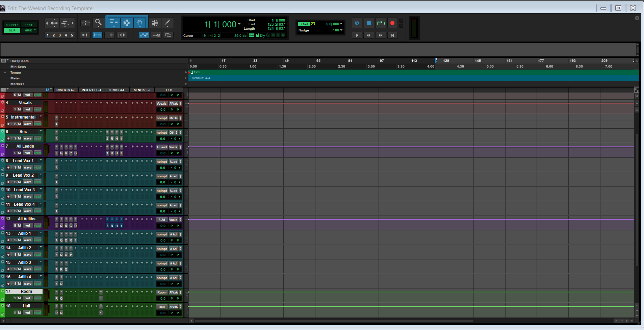Record-enable the Instrumental track

pyautogui.click(x=8, y=124)
